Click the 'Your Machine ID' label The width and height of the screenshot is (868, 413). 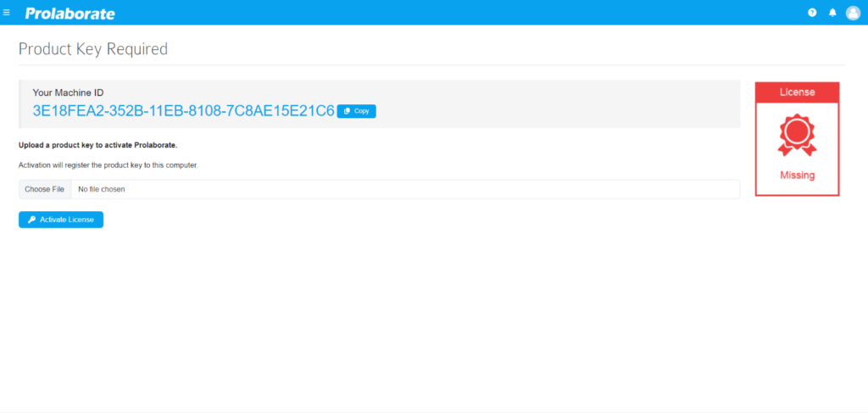(68, 92)
